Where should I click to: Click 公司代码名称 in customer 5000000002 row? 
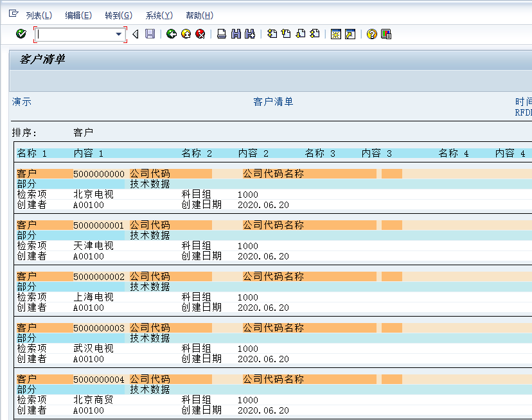(x=274, y=277)
